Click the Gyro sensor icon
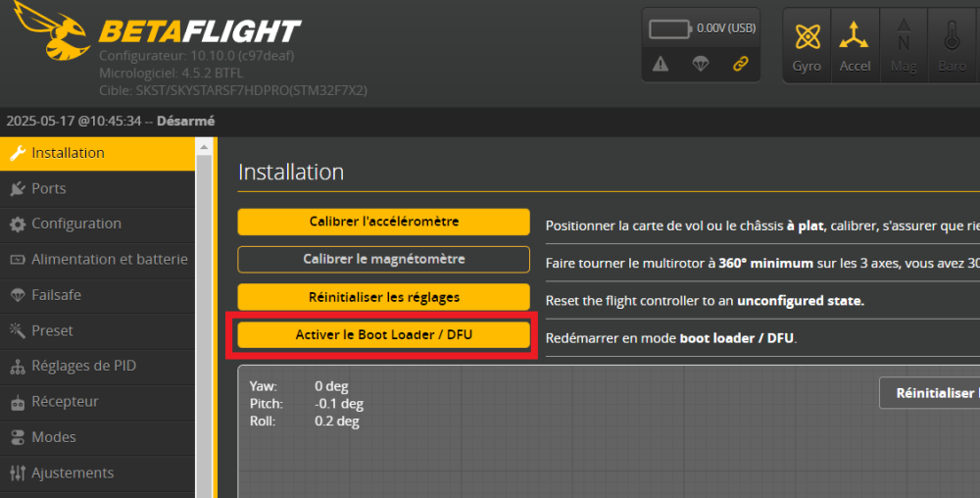Screen dimensions: 980x498 (x=807, y=44)
